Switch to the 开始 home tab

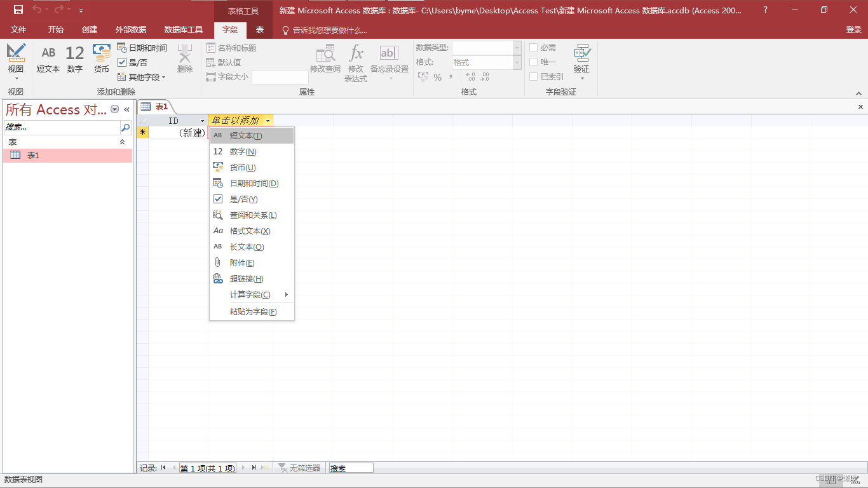coord(55,30)
